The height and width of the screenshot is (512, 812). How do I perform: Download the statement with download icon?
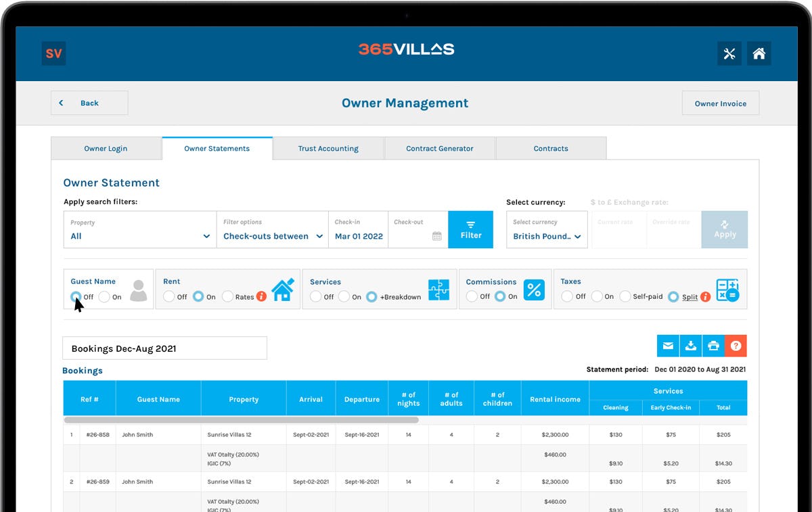690,346
